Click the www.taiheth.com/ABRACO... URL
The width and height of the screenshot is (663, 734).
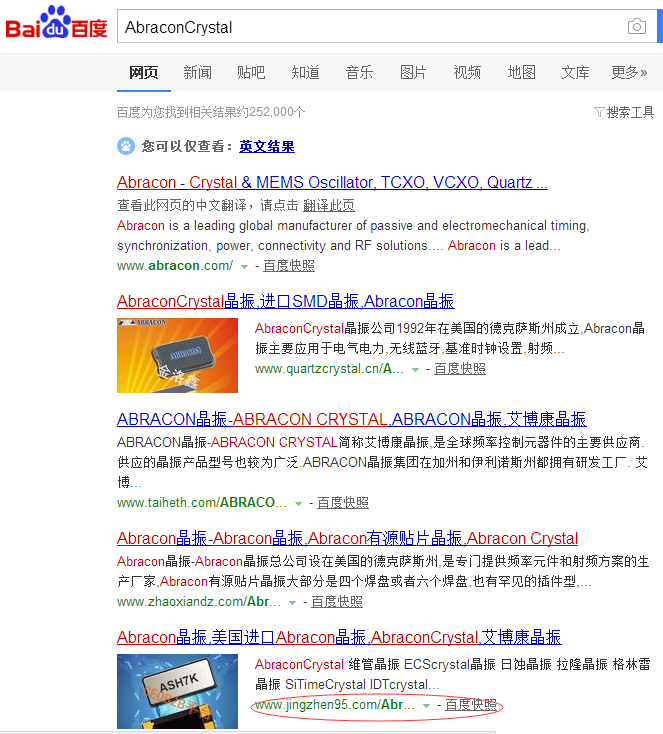(x=202, y=503)
